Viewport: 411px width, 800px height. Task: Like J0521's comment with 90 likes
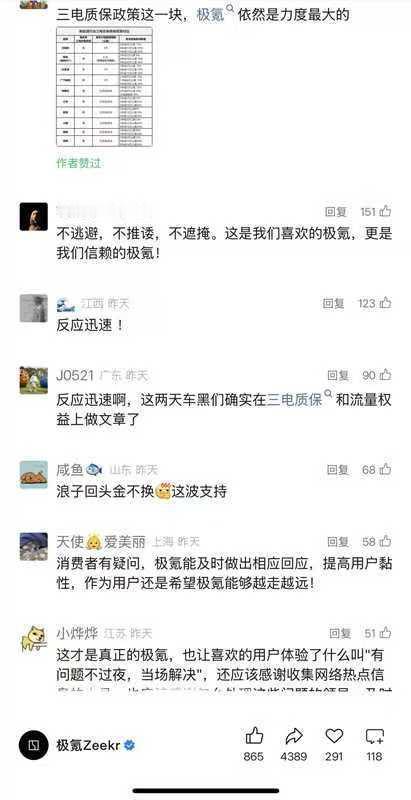coord(386,376)
